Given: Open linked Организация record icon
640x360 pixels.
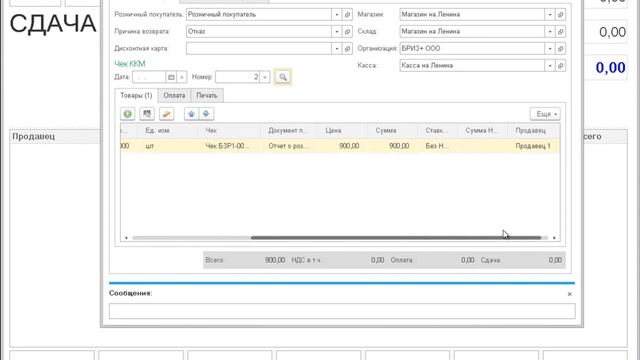Looking at the screenshot, I should tap(560, 49).
